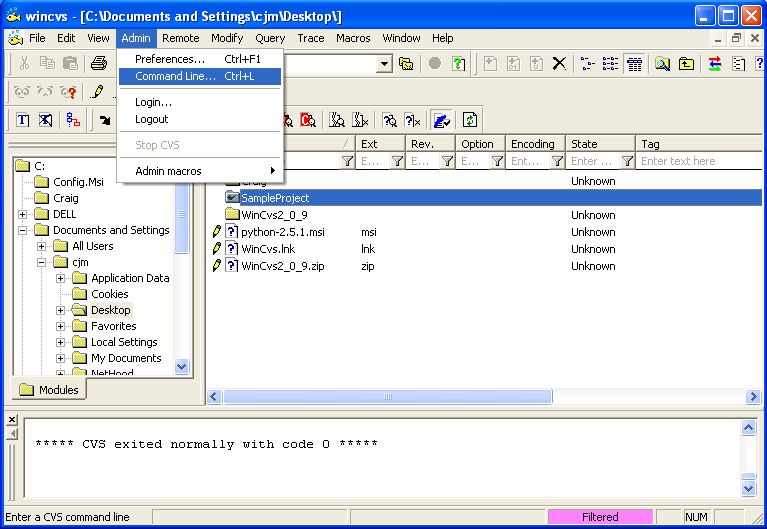Select Logout in the Admin menu
Image resolution: width=767 pixels, height=529 pixels.
[200, 119]
